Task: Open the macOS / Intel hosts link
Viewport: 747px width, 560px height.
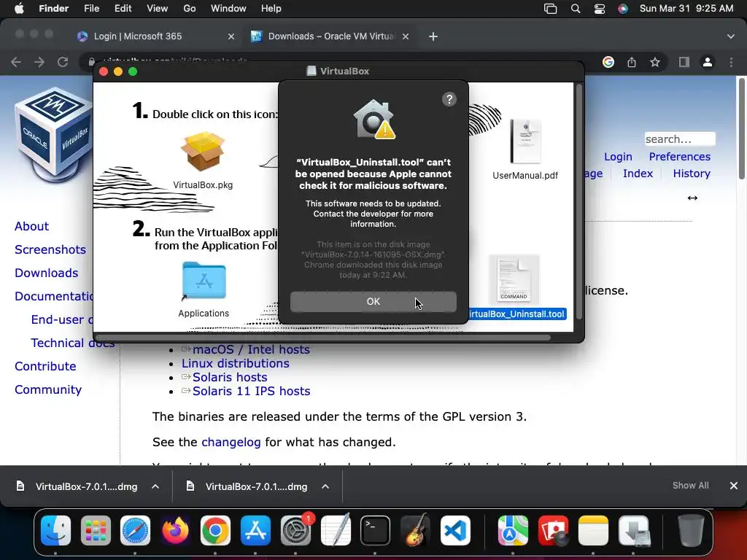Action: coord(251,349)
